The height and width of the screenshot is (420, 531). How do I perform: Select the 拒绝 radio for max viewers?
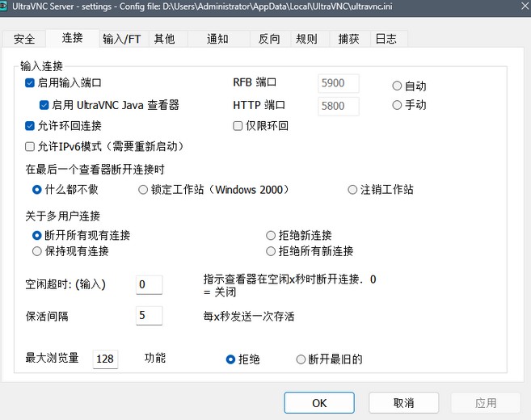click(x=230, y=359)
